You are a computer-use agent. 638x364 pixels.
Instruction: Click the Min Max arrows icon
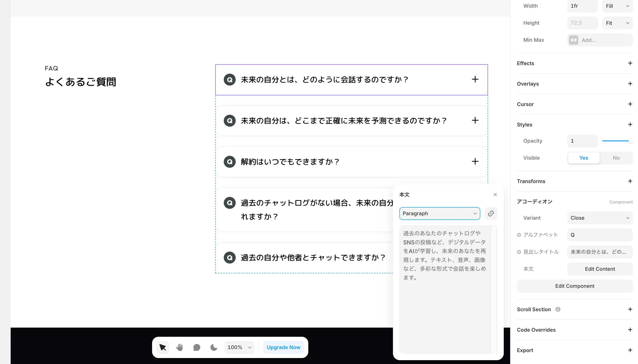(573, 40)
